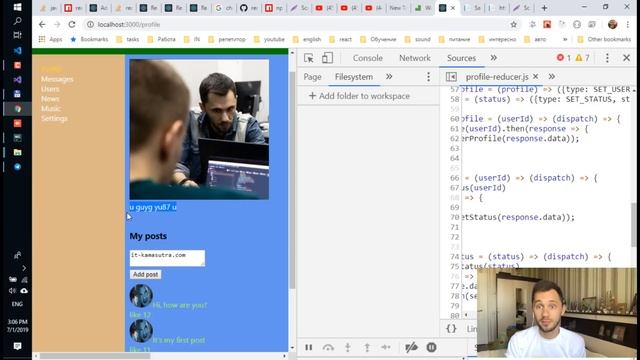The width and height of the screenshot is (640, 360).
Task: Open the Network tab
Action: pos(415,58)
